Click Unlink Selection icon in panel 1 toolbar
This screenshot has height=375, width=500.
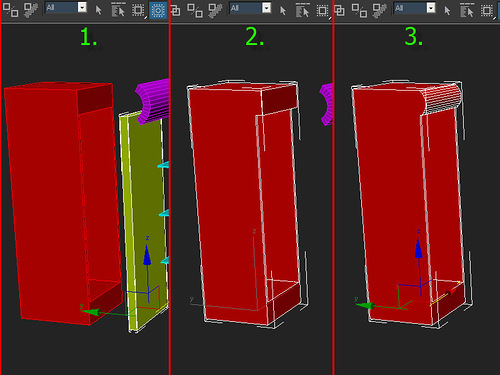pyautogui.click(x=10, y=10)
